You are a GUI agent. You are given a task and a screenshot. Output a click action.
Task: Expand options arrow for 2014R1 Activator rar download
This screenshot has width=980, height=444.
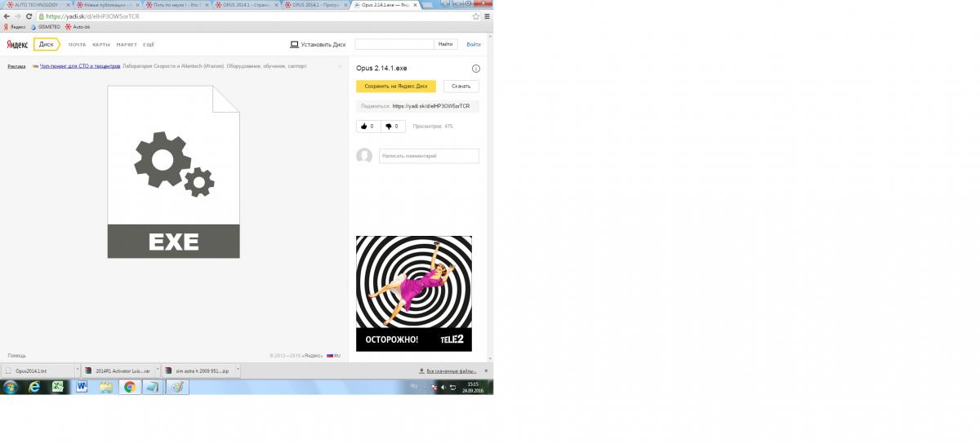(x=157, y=370)
